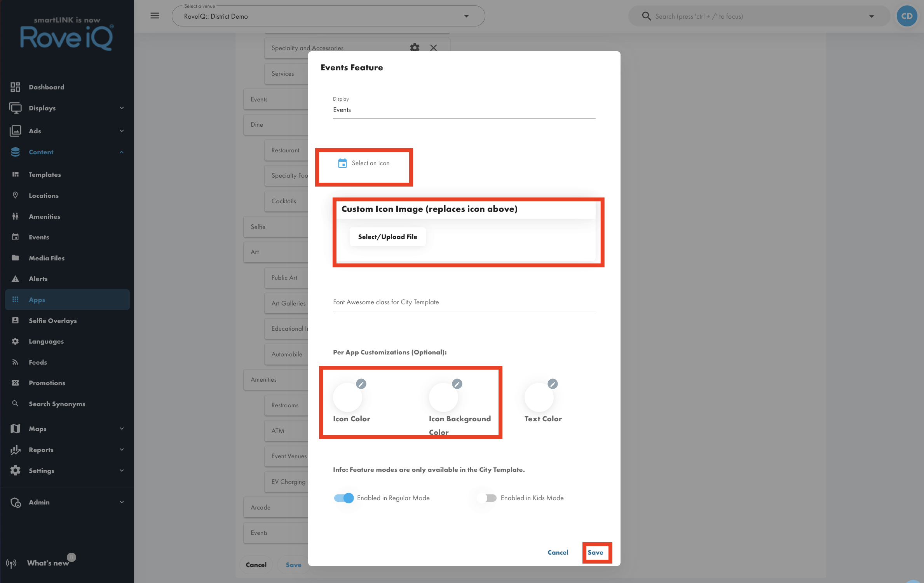Click the Alerts warning triangle icon

15,279
